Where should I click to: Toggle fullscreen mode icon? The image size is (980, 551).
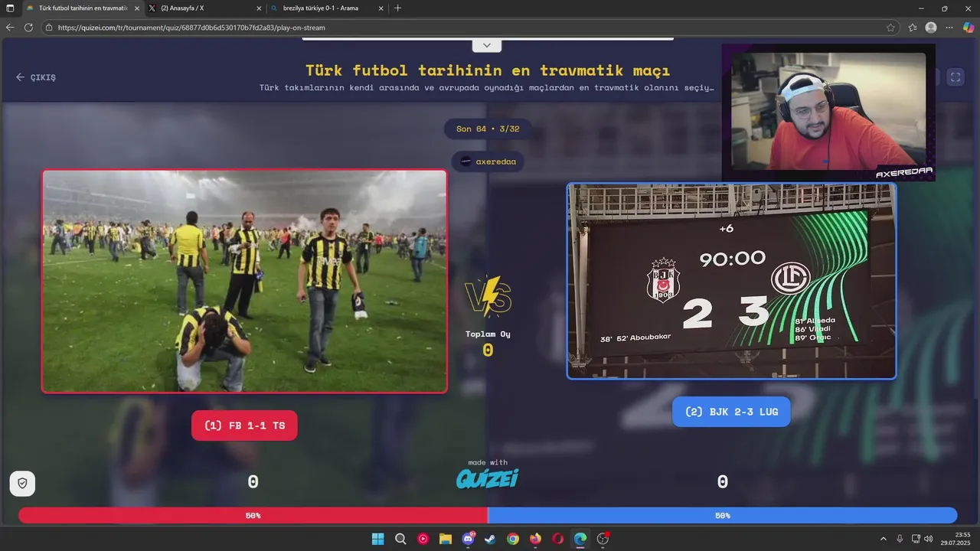(955, 77)
